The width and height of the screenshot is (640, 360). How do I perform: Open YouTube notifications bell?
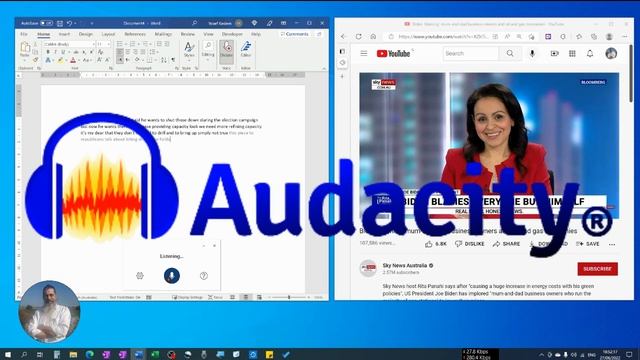(x=590, y=53)
